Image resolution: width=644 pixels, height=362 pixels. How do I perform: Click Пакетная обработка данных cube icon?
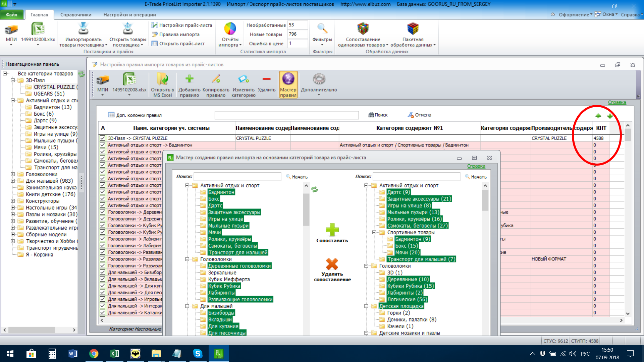point(413,29)
